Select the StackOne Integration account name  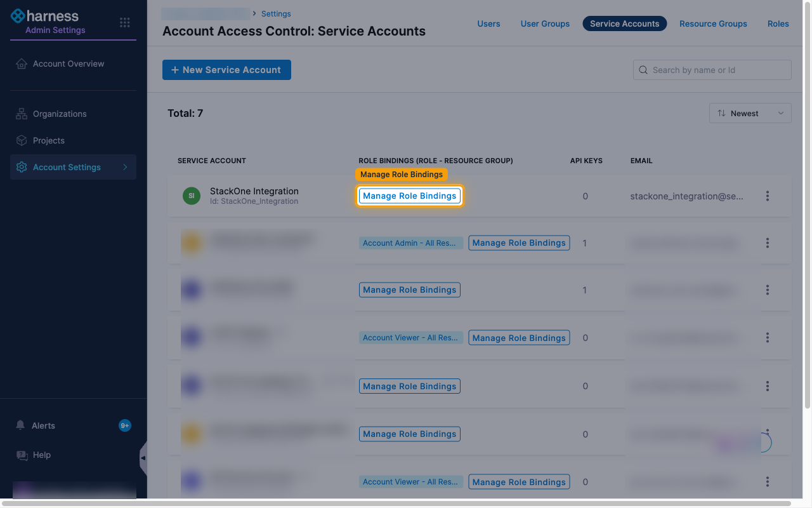(254, 191)
